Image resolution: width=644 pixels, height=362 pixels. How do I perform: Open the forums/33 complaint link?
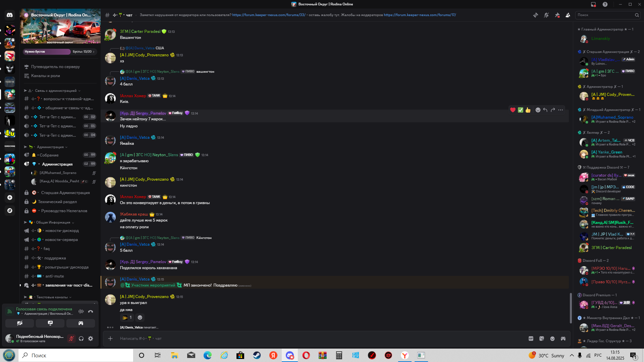[x=269, y=15]
